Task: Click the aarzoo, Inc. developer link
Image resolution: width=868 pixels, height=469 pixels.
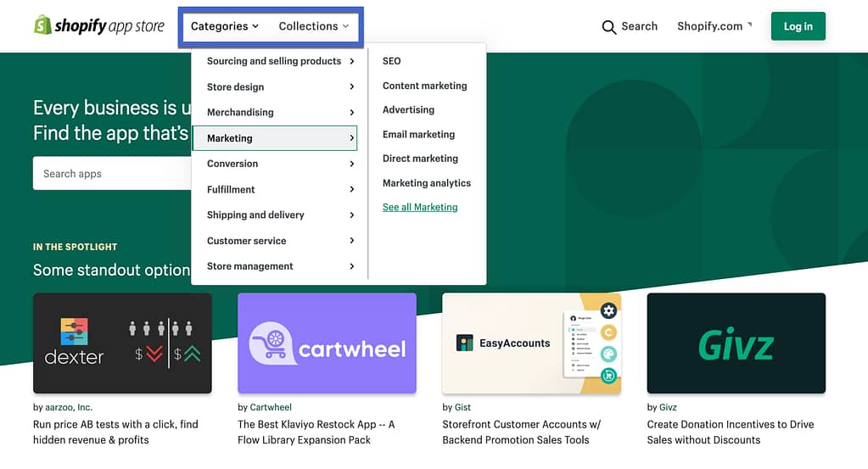Action: pyautogui.click(x=69, y=407)
